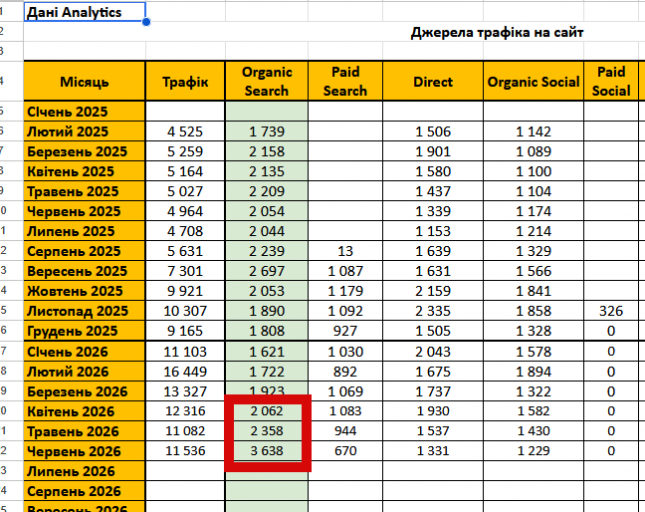This screenshot has height=512, width=645.
Task: Select traffic value 11 536
Action: [185, 451]
